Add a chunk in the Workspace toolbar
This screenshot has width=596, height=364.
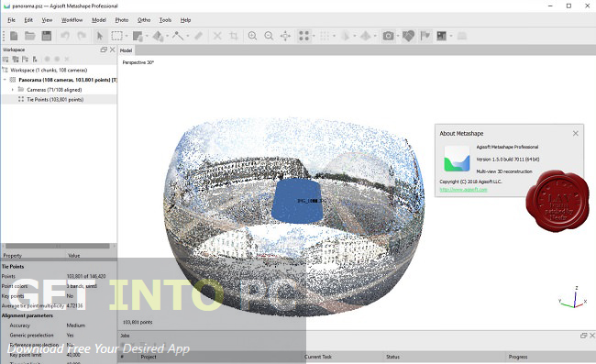point(6,59)
